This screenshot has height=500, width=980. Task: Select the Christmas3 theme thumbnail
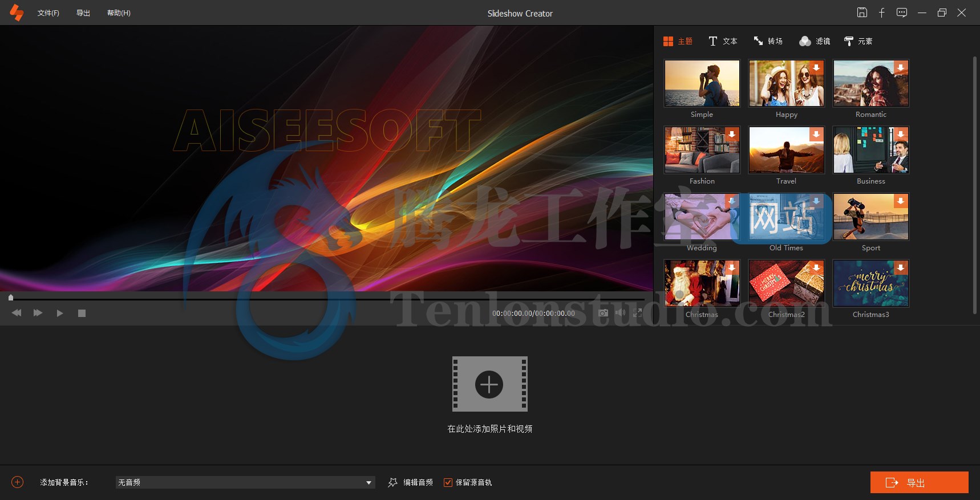[x=870, y=283]
